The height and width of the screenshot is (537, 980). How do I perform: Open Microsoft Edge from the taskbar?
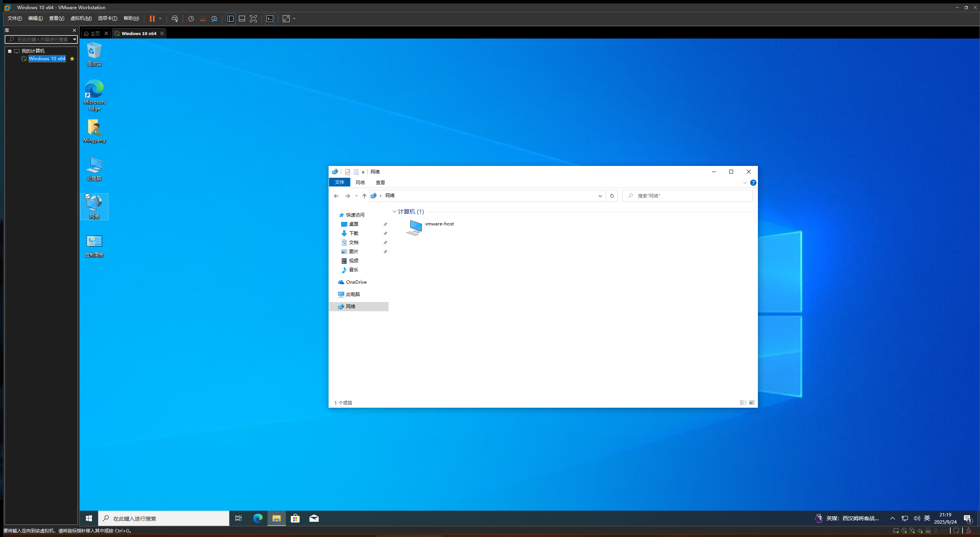258,519
